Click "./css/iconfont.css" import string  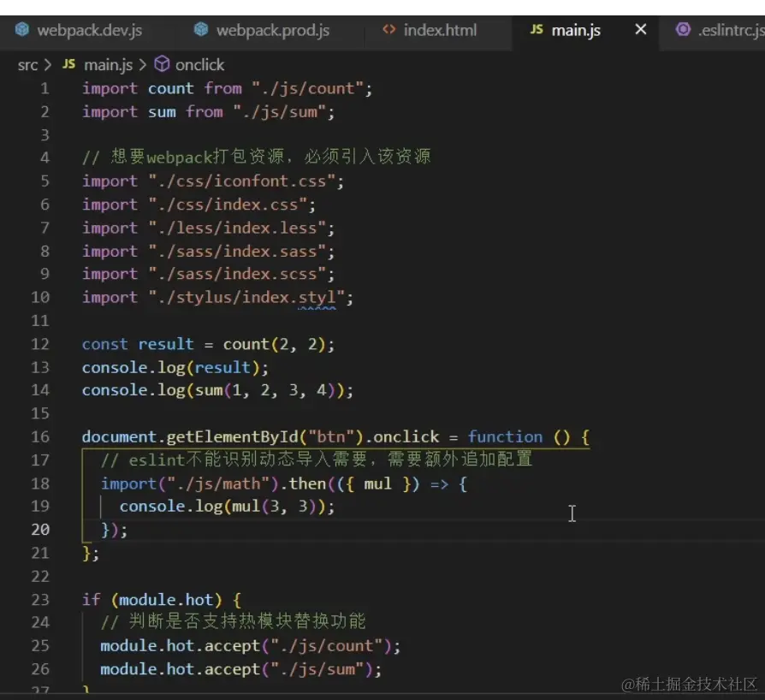[x=242, y=181]
